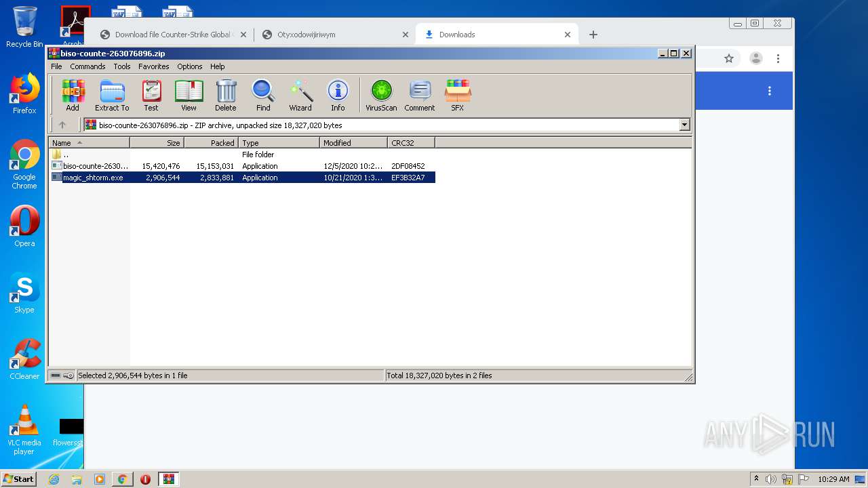This screenshot has height=488, width=868.
Task: Click the Comment toolbar icon
Action: click(x=420, y=95)
